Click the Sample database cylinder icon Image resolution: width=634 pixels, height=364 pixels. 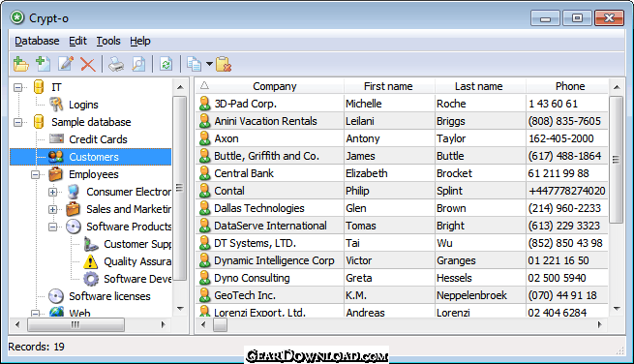pos(39,122)
